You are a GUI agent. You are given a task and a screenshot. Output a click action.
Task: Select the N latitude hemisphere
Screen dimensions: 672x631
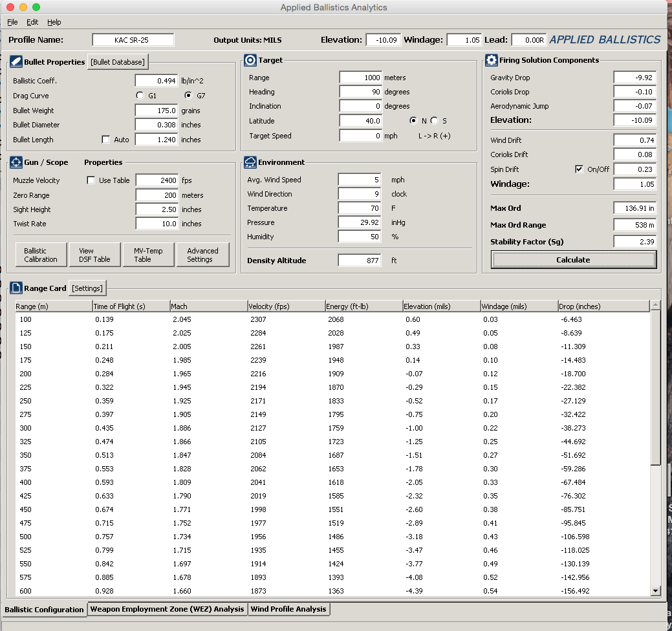413,120
